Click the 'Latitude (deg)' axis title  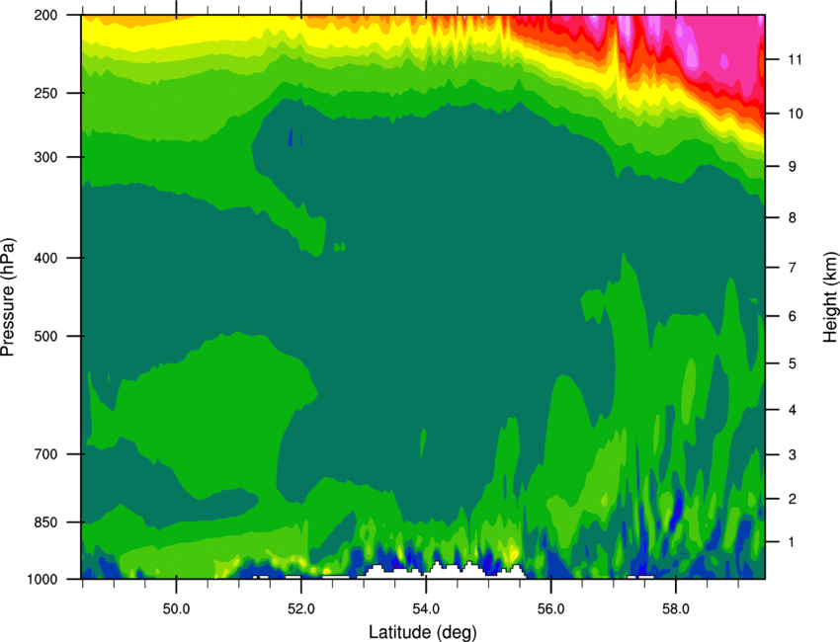422,632
